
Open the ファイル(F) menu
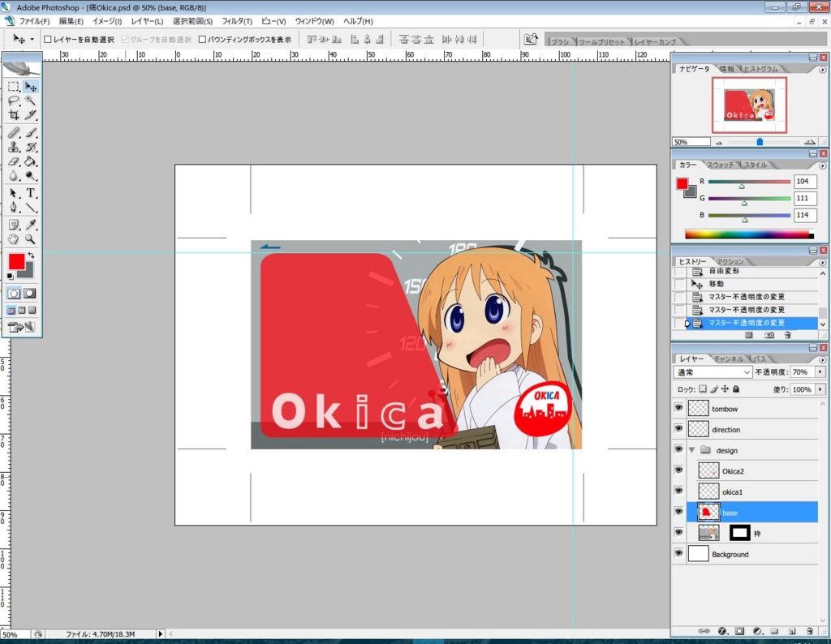pos(34,21)
